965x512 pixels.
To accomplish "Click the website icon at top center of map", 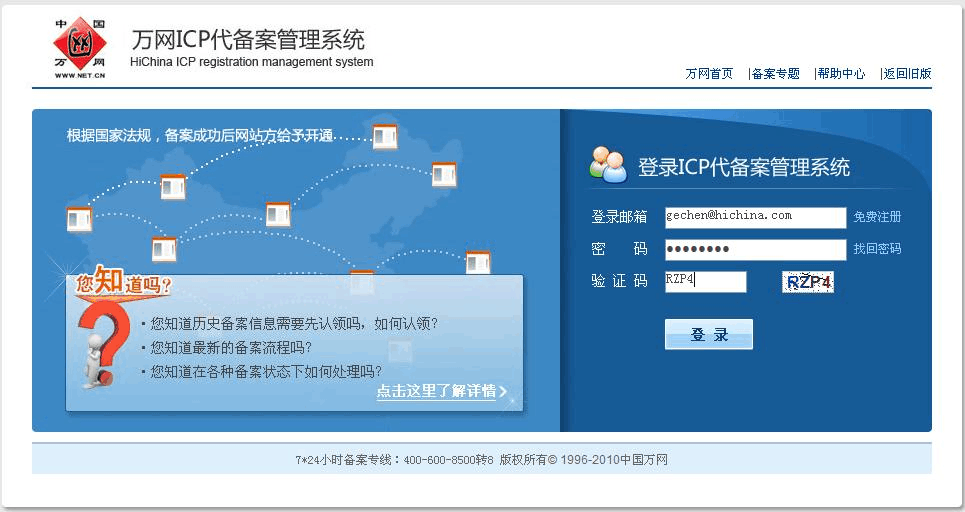I will tap(385, 136).
